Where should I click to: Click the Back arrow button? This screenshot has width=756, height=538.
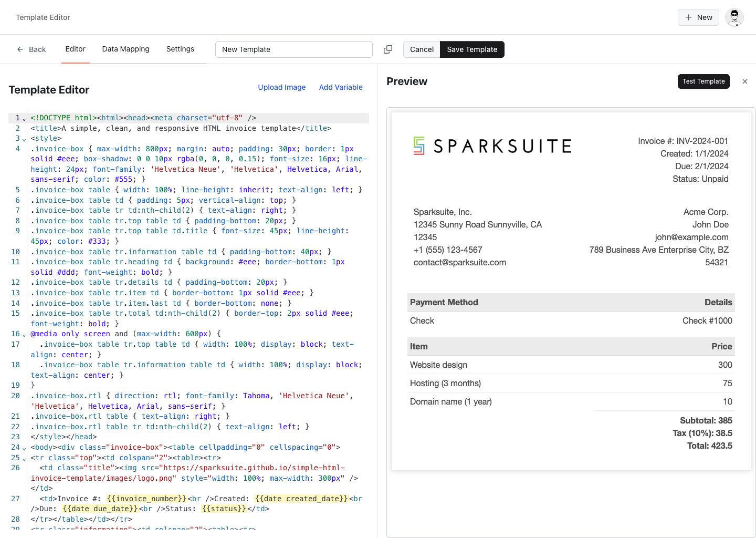[x=31, y=49]
